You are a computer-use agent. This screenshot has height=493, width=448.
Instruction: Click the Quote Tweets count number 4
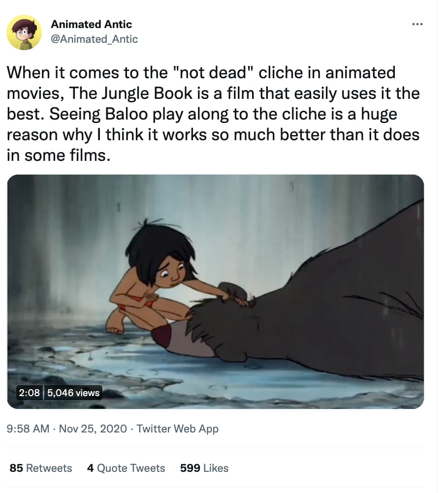pyautogui.click(x=90, y=468)
